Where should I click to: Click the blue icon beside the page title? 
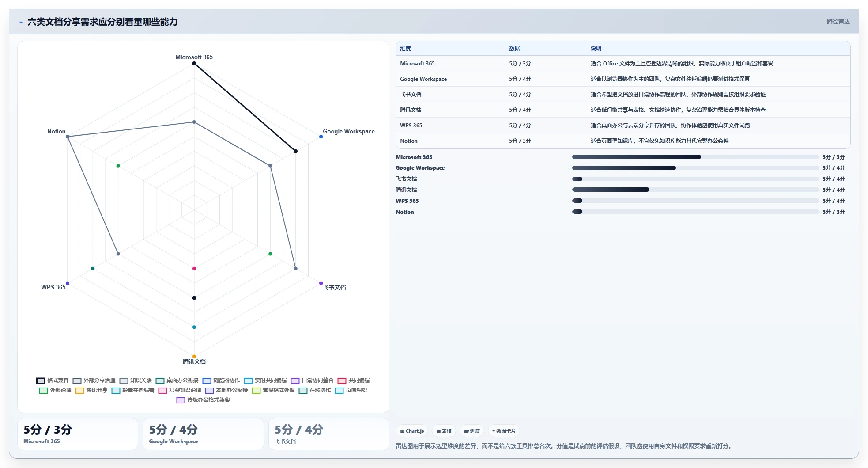[21, 22]
